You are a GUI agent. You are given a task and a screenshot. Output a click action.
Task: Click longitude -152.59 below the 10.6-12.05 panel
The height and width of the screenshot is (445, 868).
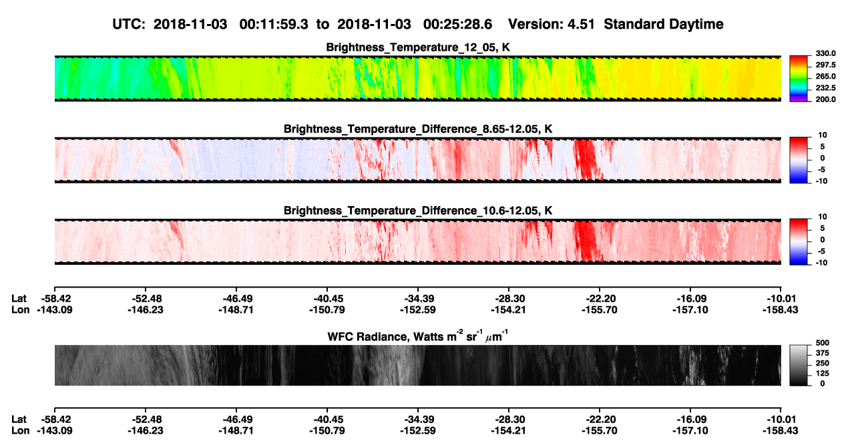point(417,310)
